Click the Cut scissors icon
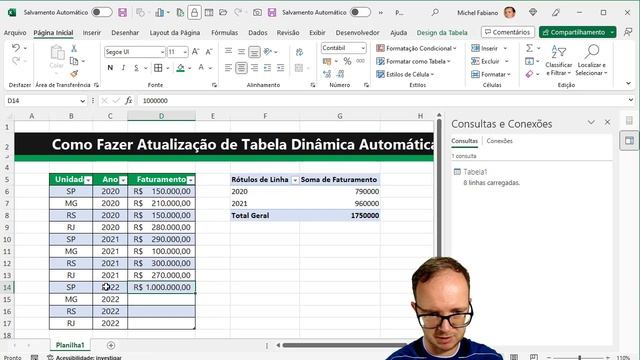 coord(74,48)
